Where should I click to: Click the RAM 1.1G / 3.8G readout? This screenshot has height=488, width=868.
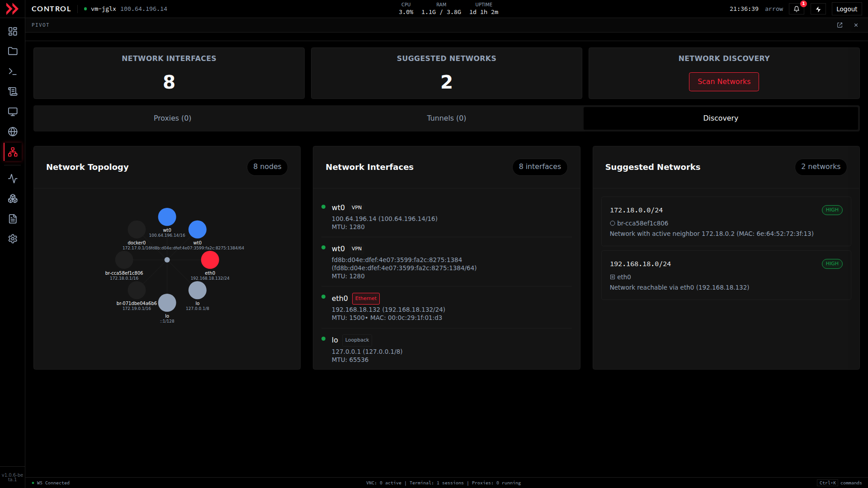441,9
